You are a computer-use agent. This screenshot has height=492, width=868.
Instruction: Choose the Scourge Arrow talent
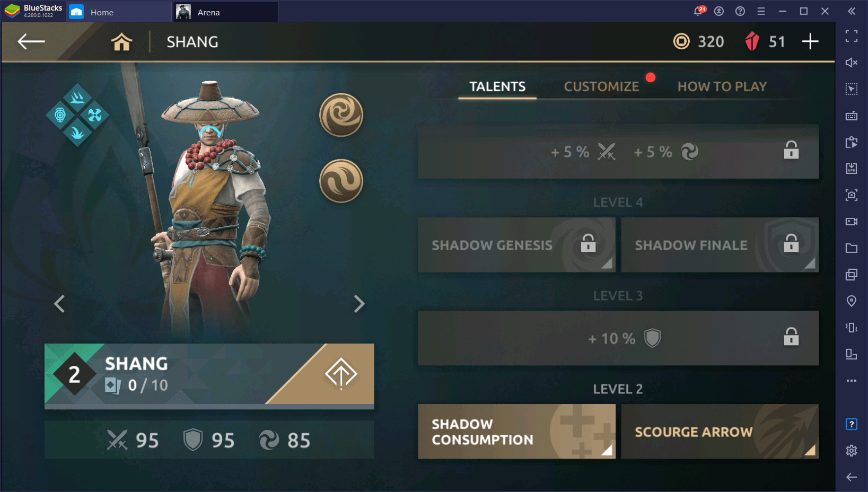(x=720, y=432)
